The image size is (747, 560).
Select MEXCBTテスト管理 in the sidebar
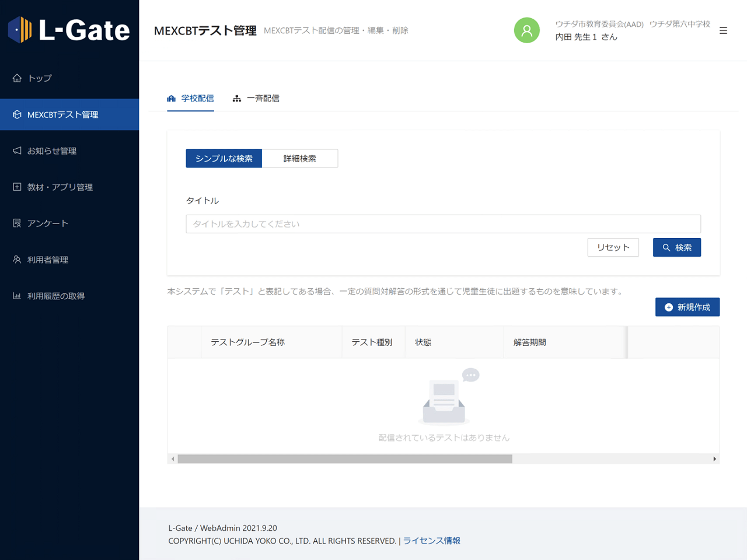62,115
